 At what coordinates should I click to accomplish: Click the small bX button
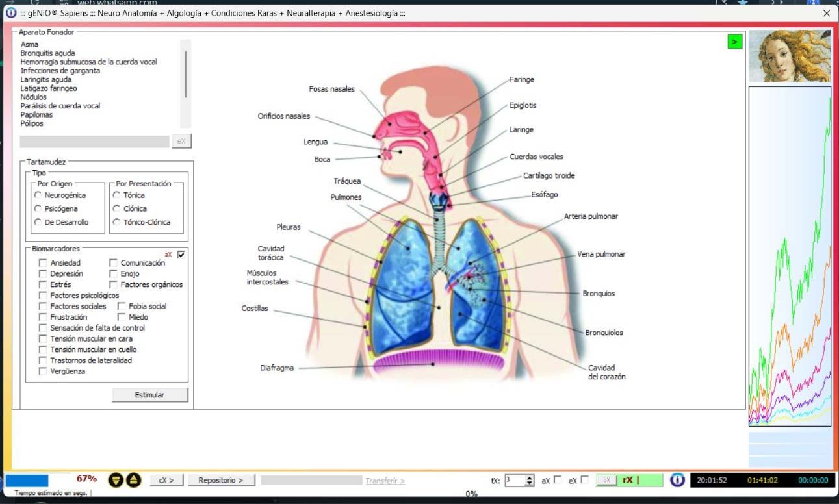[x=606, y=480]
